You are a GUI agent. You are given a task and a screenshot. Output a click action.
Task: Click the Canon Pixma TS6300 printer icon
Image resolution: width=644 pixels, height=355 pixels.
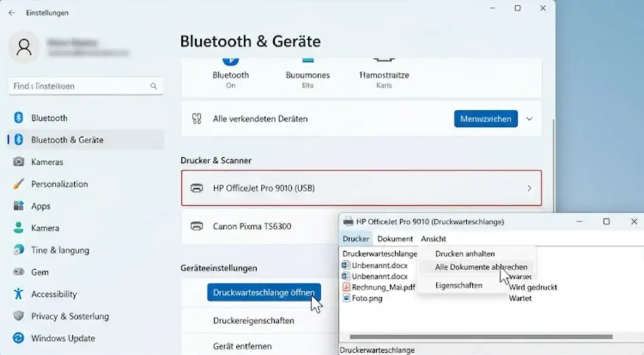click(x=197, y=226)
